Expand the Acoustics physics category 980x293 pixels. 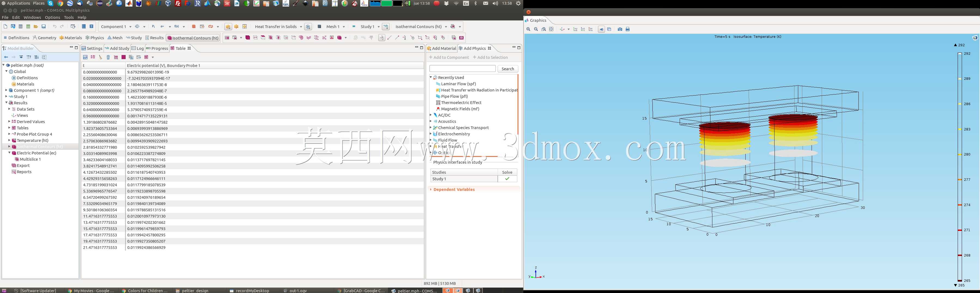431,122
